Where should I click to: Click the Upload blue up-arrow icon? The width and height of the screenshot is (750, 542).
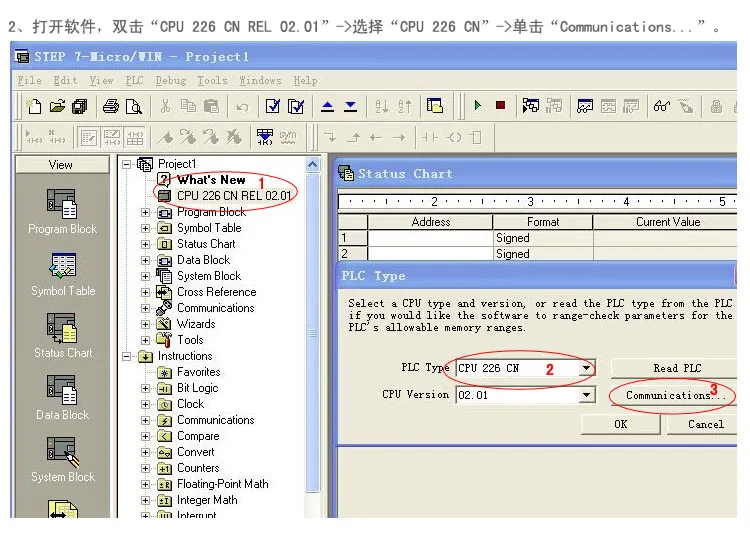(327, 106)
